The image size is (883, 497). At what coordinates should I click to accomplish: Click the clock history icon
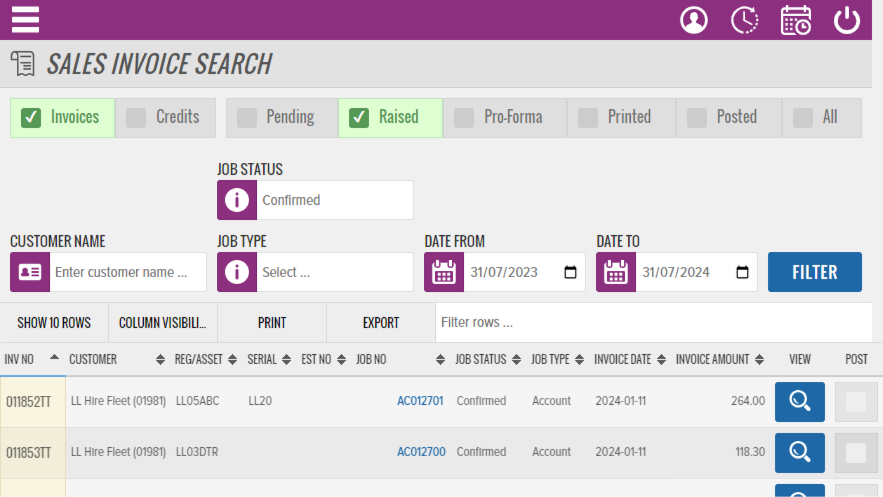pos(744,20)
